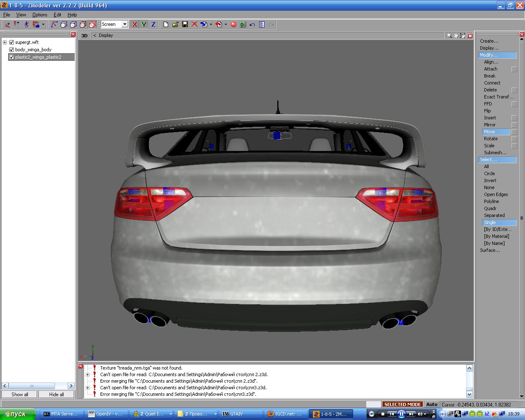This screenshot has height=420, width=525.
Task: Click the Save file floppy disk icon
Action: 185,25
